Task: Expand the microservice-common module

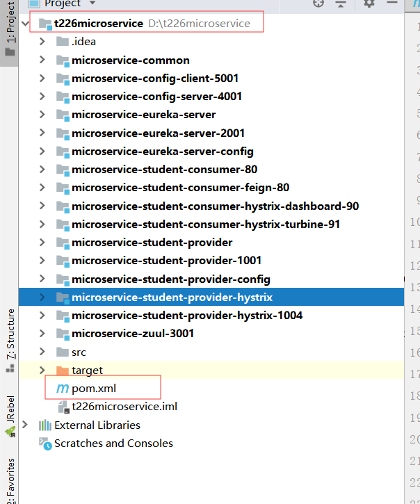Action: tap(42, 60)
